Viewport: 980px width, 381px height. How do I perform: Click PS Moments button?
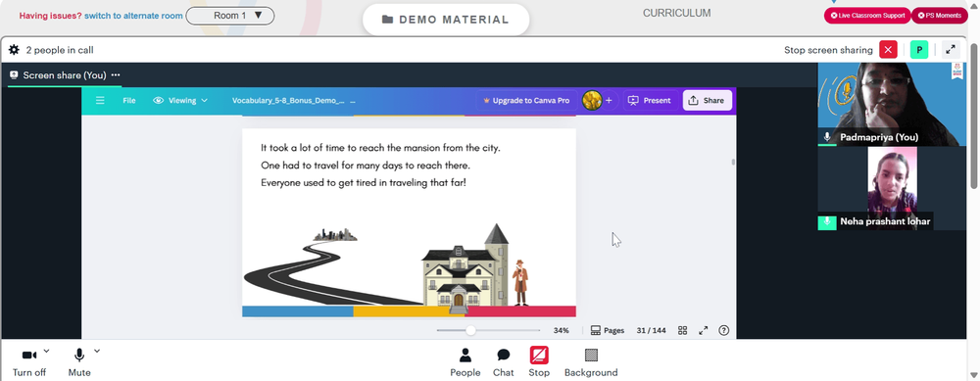[940, 16]
